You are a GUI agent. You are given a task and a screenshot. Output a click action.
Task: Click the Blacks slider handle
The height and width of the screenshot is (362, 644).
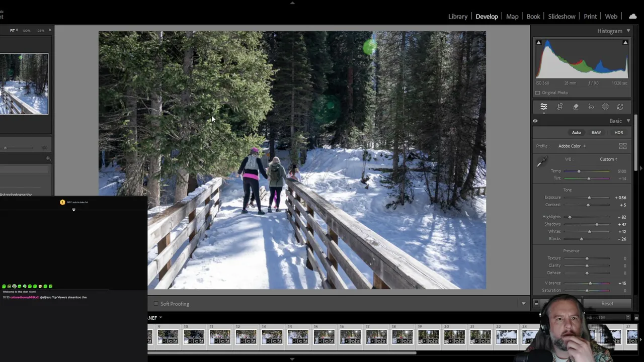[x=582, y=239]
